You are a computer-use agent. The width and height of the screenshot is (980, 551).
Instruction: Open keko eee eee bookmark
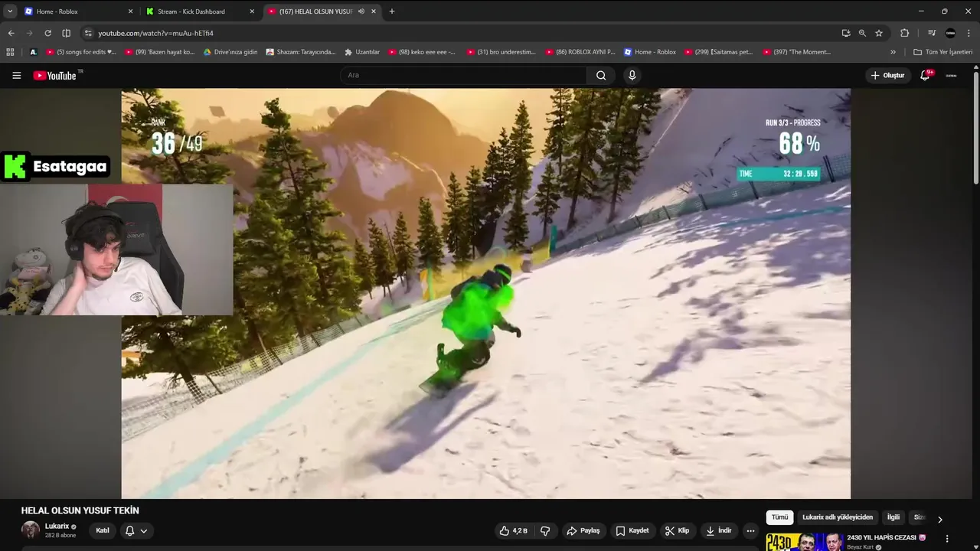(422, 52)
